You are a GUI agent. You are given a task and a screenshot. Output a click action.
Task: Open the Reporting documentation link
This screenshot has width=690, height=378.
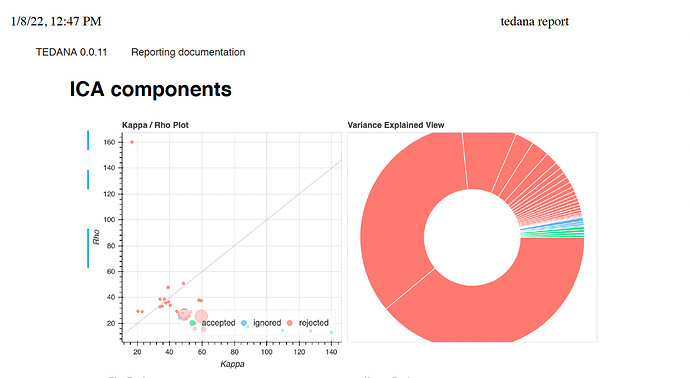[188, 52]
